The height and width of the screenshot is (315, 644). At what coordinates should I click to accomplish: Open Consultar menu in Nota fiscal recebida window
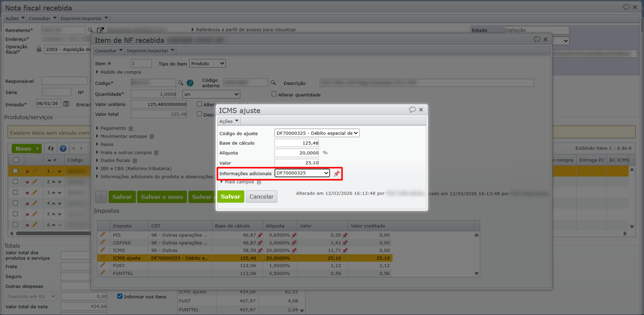pyautogui.click(x=43, y=18)
